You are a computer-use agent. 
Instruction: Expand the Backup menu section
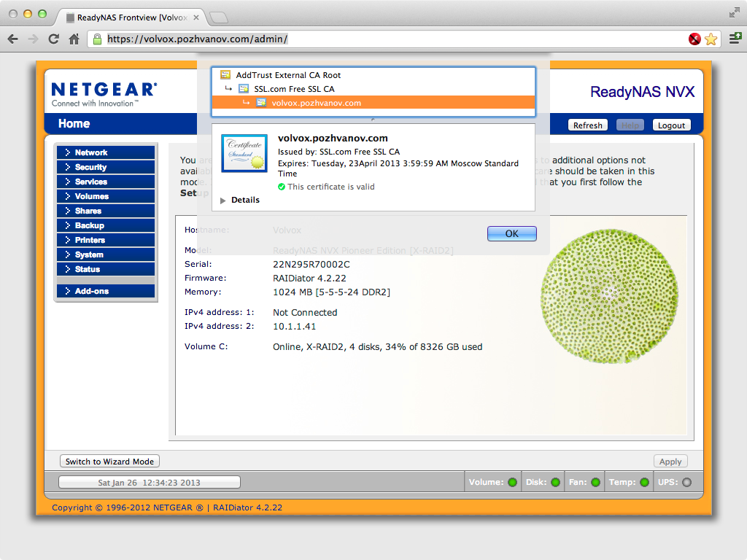[x=106, y=225]
